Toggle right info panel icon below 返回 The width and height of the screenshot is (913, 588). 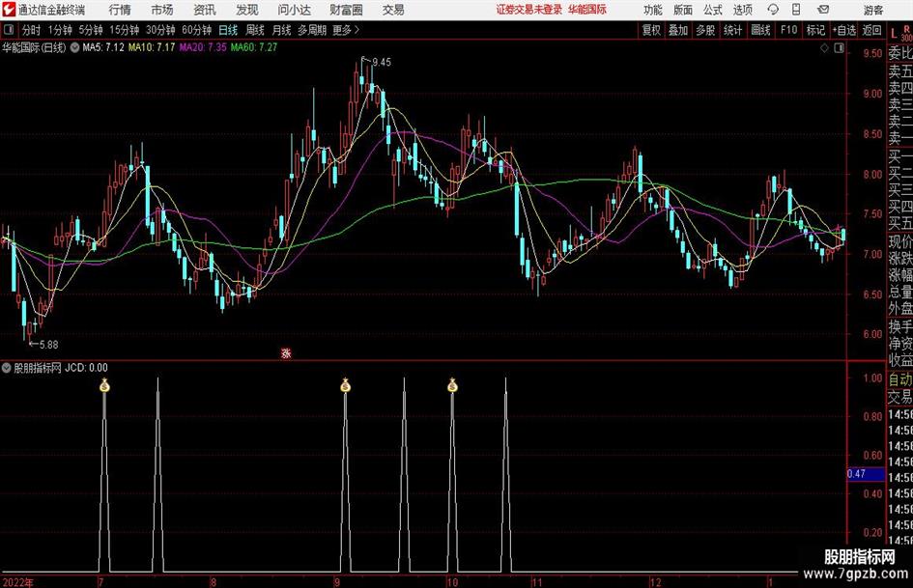(839, 48)
